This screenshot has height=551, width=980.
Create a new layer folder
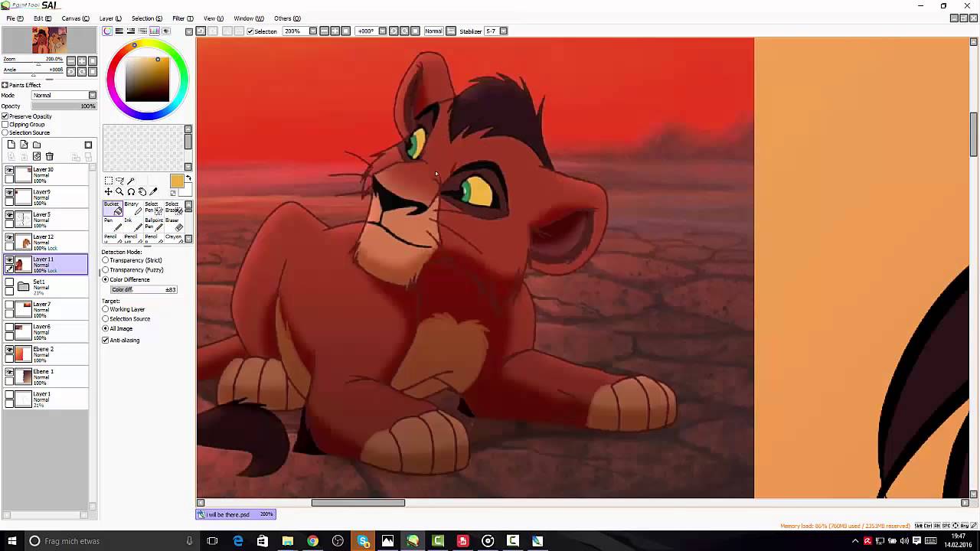point(36,145)
